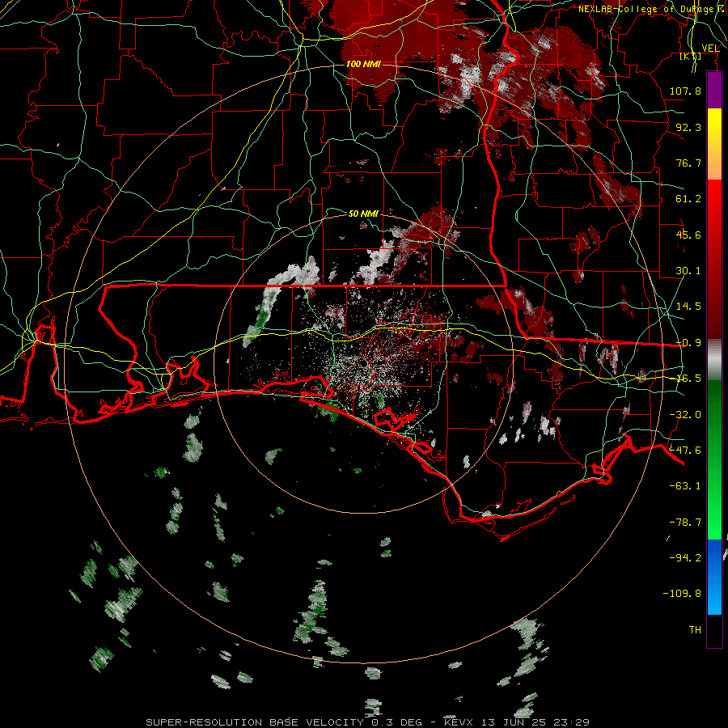Select the 14.5 value on velocity scale
The height and width of the screenshot is (728, 728).
[x=688, y=307]
